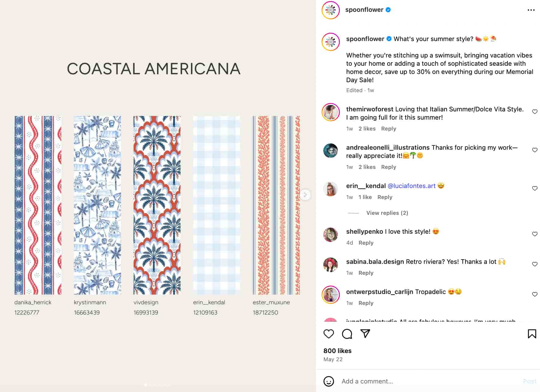Open the emoji picker in the comment field
Viewport: 540px width, 392px height.
pyautogui.click(x=329, y=381)
